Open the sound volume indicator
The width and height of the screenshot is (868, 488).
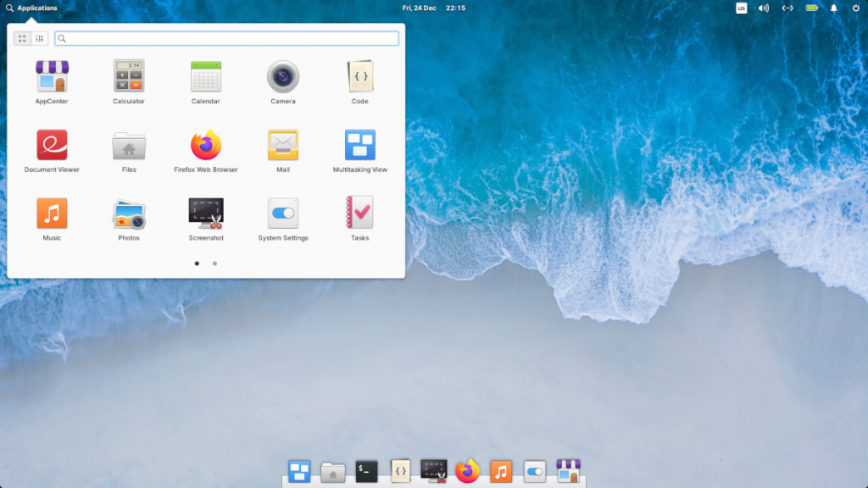coord(765,8)
